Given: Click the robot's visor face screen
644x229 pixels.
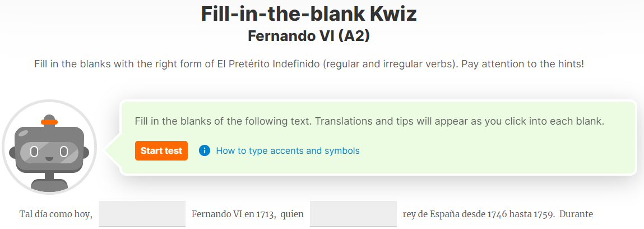Looking at the screenshot, I should [49, 153].
